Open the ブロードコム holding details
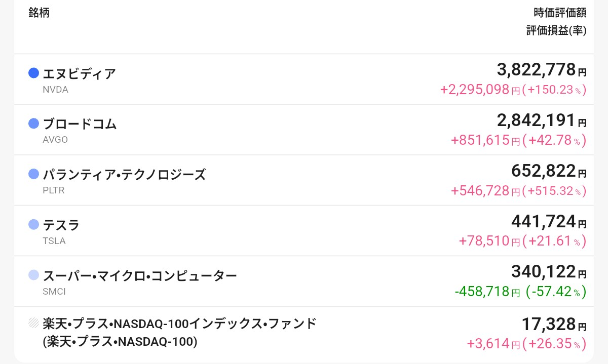The height and width of the screenshot is (364, 608). [x=80, y=124]
